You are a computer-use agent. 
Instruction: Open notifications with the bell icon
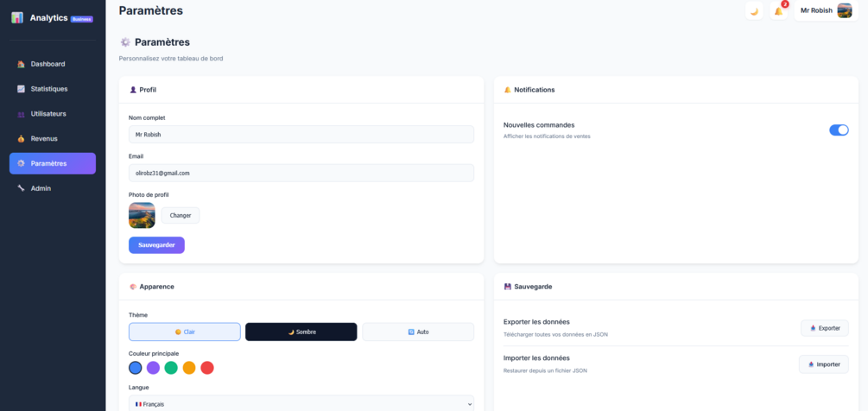(778, 11)
